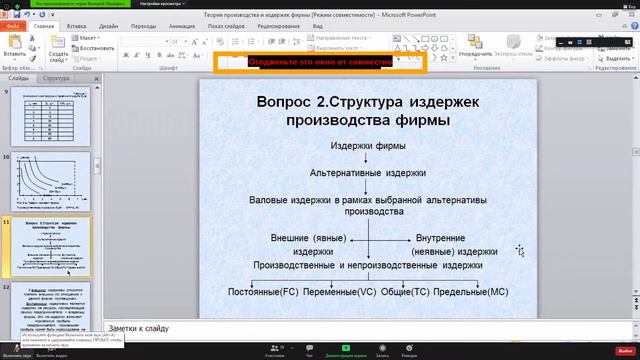Click the font name combo box
This screenshot has height=360, width=640.
pyautogui.click(x=145, y=42)
